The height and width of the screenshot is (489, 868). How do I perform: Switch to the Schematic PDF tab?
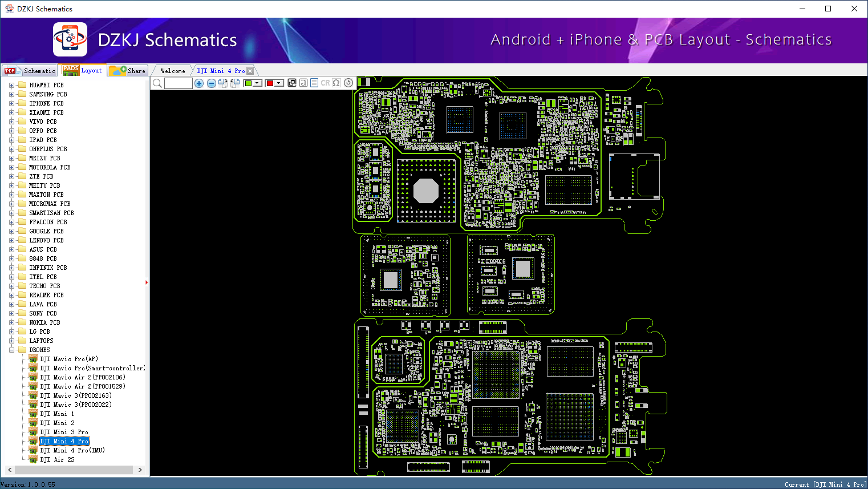pos(30,71)
